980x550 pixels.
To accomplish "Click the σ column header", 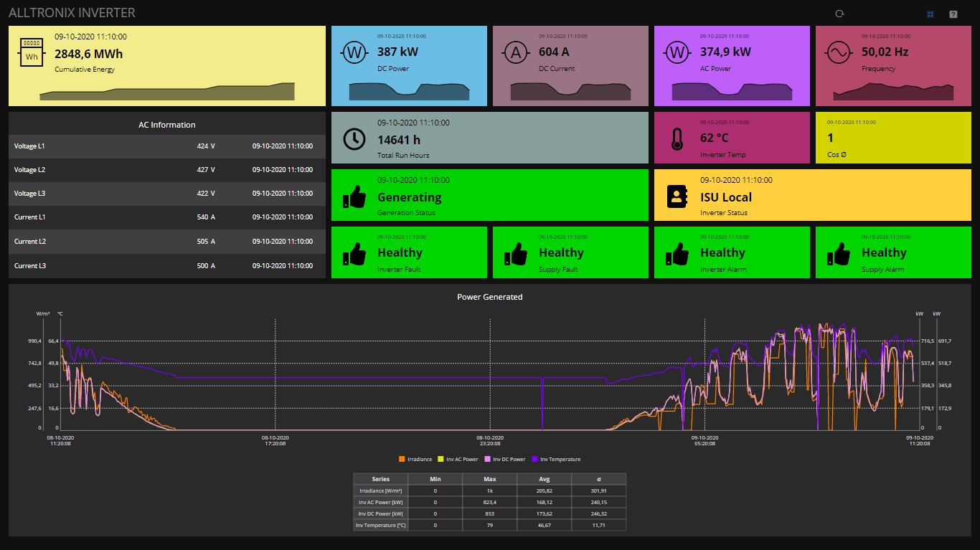I will (599, 479).
